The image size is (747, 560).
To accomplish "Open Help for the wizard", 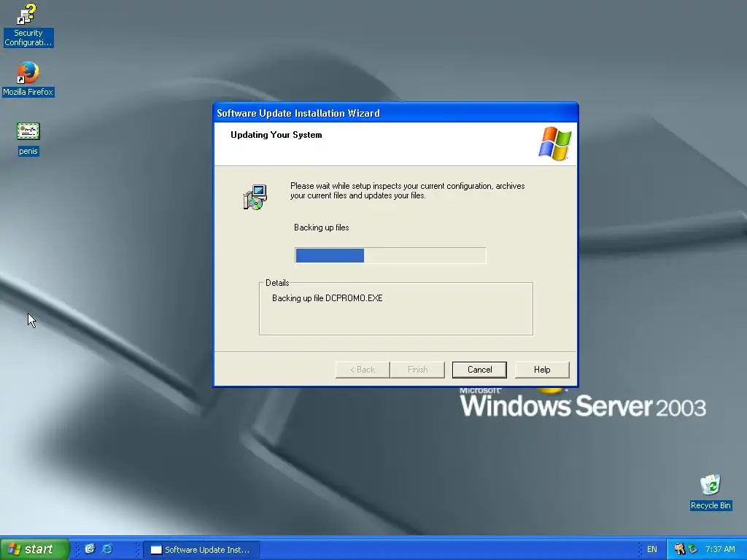I will (542, 370).
